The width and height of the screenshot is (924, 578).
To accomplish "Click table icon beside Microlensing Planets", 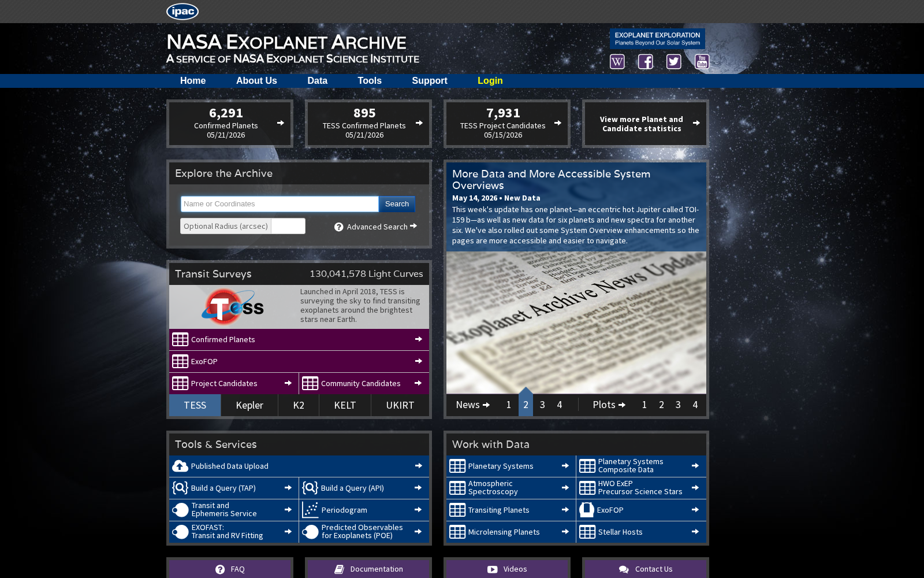I will (x=457, y=532).
